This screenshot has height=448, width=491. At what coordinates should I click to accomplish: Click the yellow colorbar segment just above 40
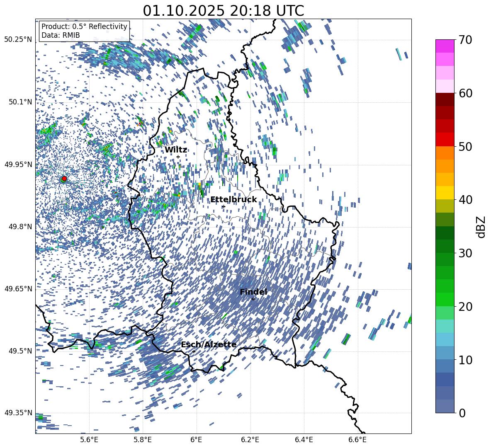pyautogui.click(x=445, y=193)
